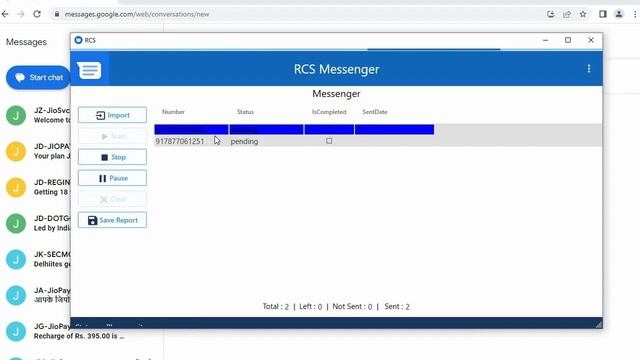Reload the browser page

37,14
